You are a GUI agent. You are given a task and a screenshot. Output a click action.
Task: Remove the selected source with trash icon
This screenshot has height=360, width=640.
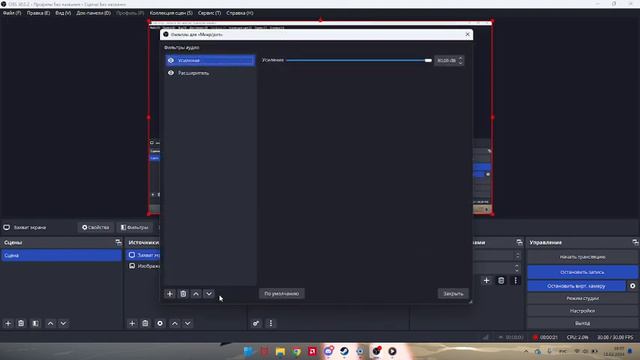145,323
